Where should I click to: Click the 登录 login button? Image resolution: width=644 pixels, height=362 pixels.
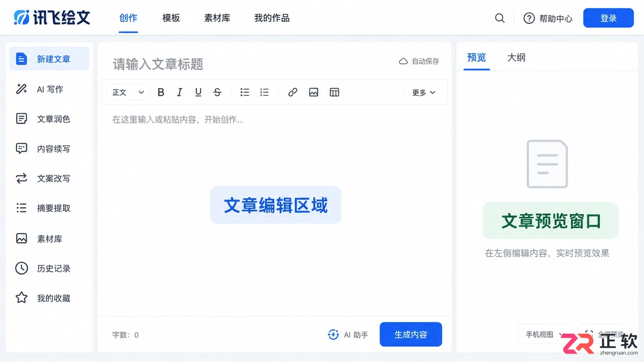(608, 18)
